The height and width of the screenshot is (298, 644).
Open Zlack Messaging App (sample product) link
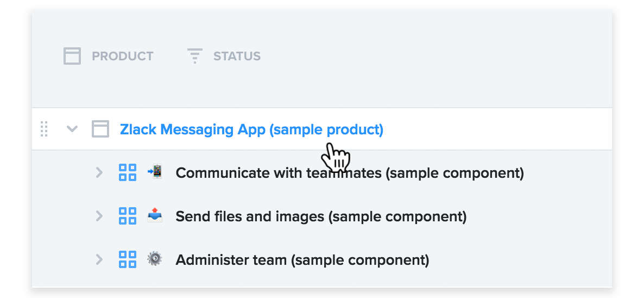pyautogui.click(x=251, y=129)
